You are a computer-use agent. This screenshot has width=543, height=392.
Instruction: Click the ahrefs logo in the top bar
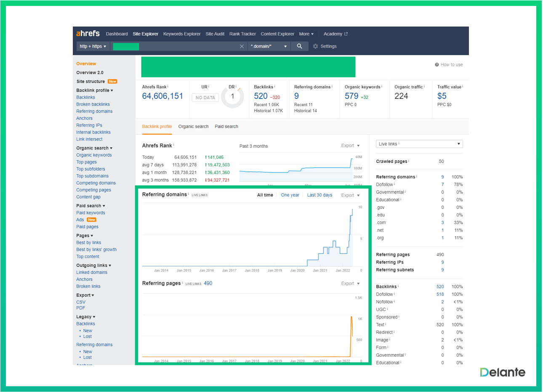88,34
